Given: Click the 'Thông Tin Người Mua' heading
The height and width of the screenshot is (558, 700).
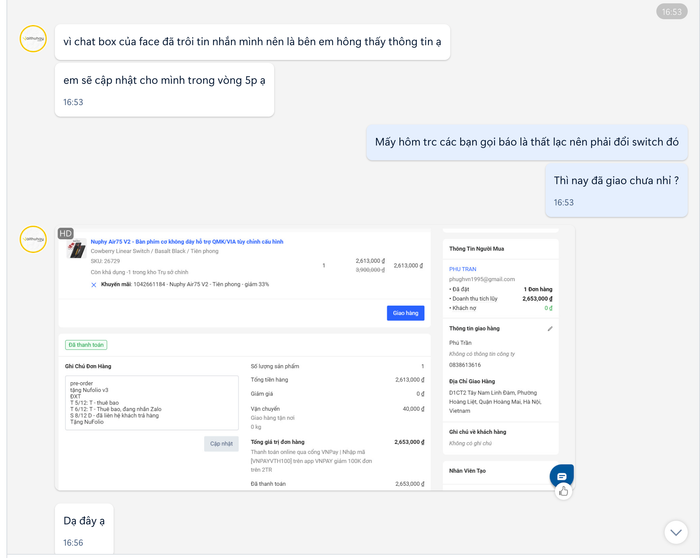Looking at the screenshot, I should [x=476, y=249].
